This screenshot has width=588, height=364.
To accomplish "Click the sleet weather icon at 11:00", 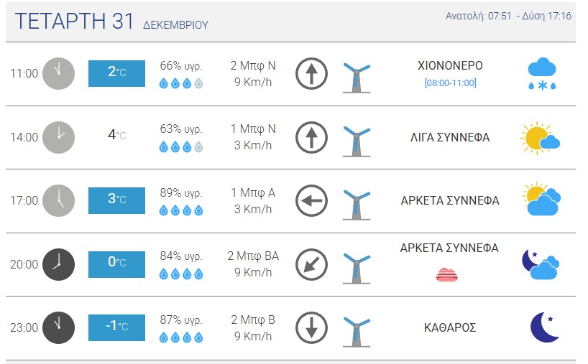I will (x=543, y=74).
